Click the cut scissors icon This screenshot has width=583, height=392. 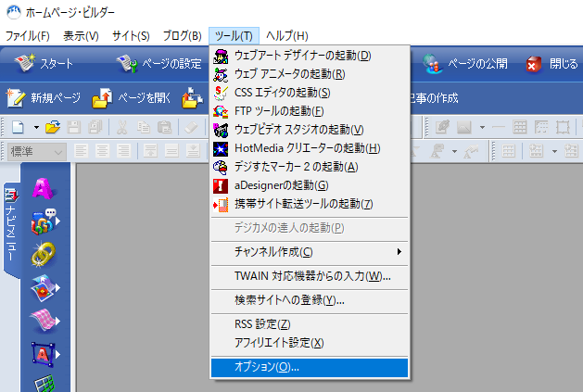pos(121,127)
